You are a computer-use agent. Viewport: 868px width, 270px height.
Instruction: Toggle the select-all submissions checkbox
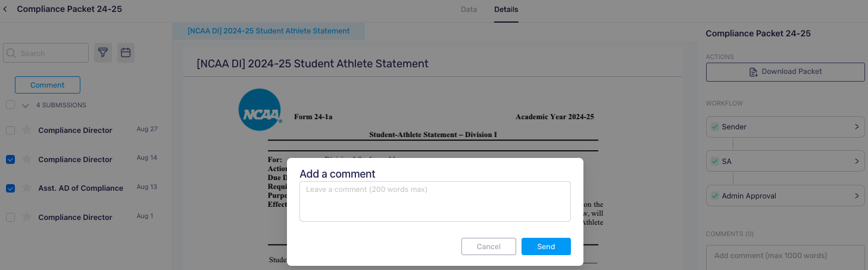(10, 105)
